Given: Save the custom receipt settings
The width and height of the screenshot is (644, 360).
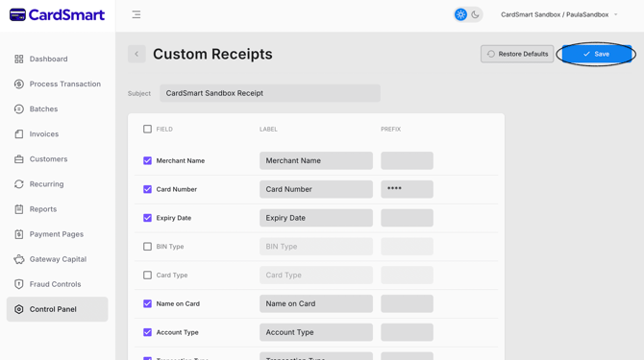Looking at the screenshot, I should click(x=596, y=54).
